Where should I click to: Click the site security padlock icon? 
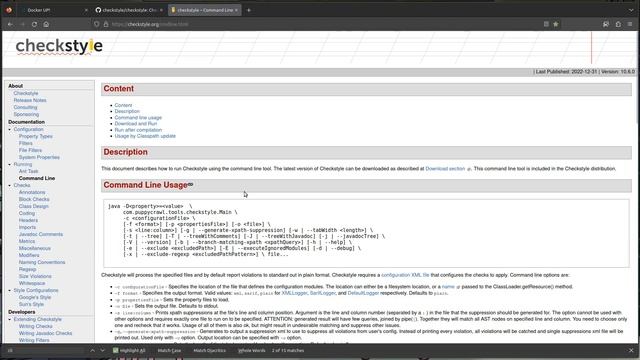(x=106, y=24)
